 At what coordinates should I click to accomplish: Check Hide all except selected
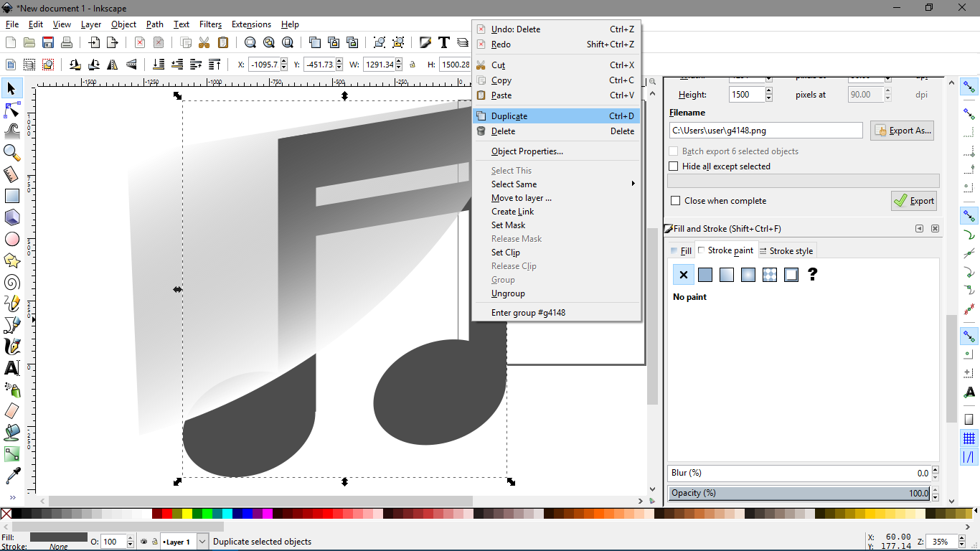[720, 166]
